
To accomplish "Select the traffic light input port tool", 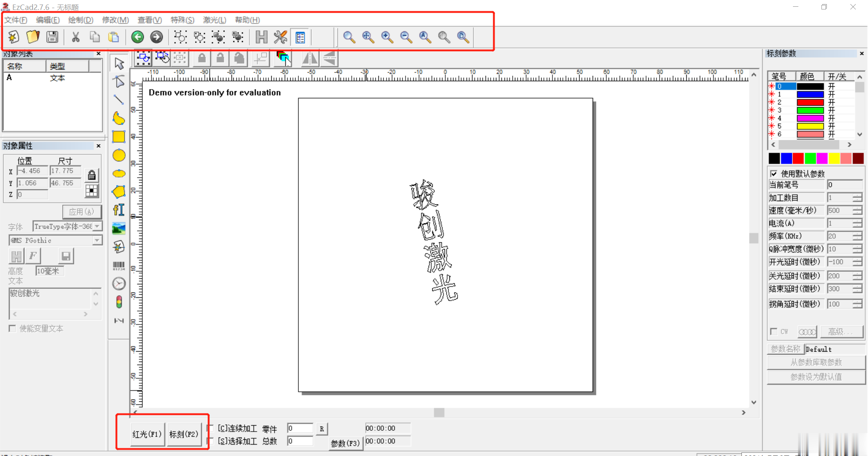I will point(119,302).
